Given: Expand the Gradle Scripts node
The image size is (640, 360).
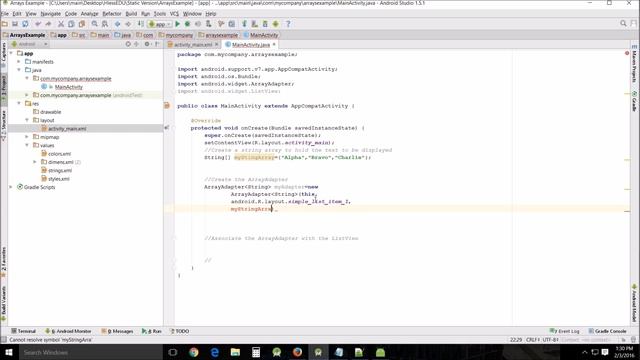Looking at the screenshot, I should point(11,187).
